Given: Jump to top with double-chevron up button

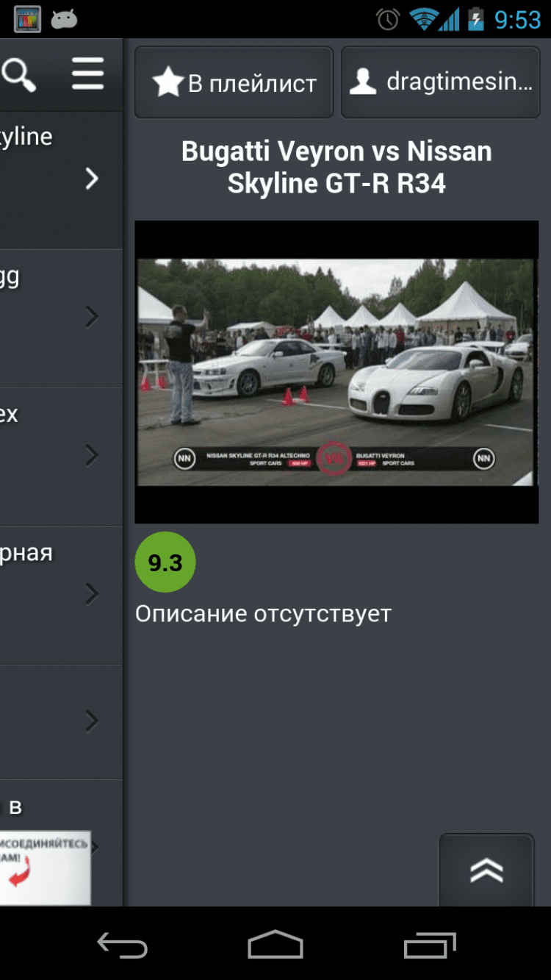Looking at the screenshot, I should tap(486, 870).
